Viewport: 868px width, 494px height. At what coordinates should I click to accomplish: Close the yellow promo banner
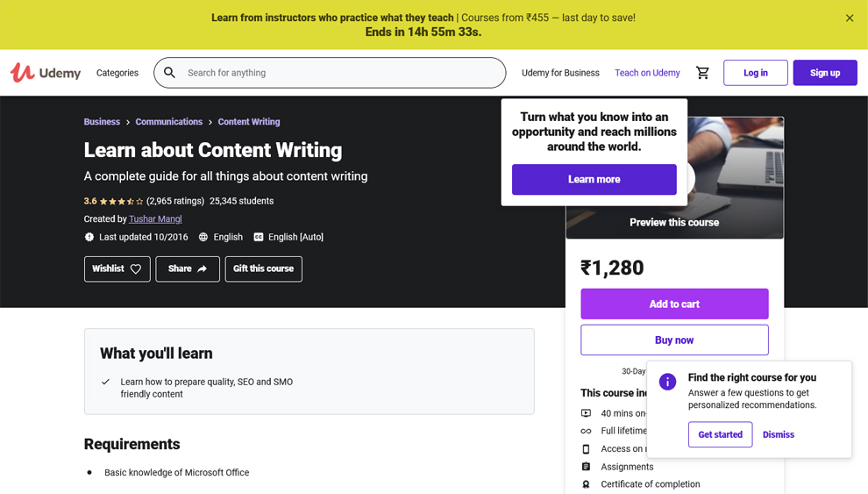click(x=850, y=18)
